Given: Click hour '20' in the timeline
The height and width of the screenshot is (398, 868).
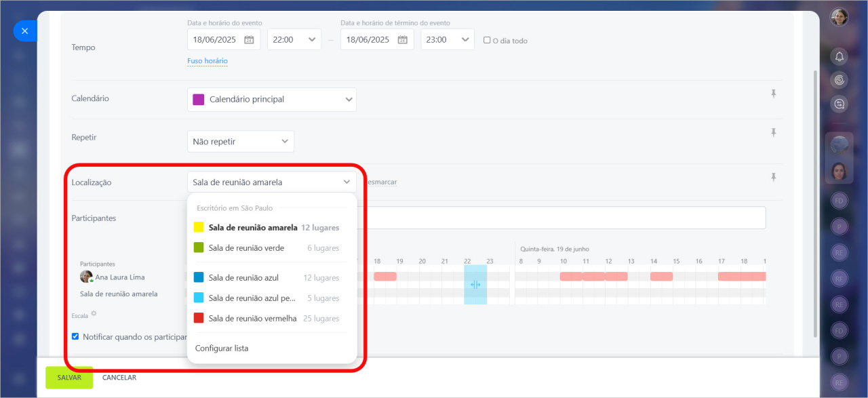Looking at the screenshot, I should click(422, 261).
